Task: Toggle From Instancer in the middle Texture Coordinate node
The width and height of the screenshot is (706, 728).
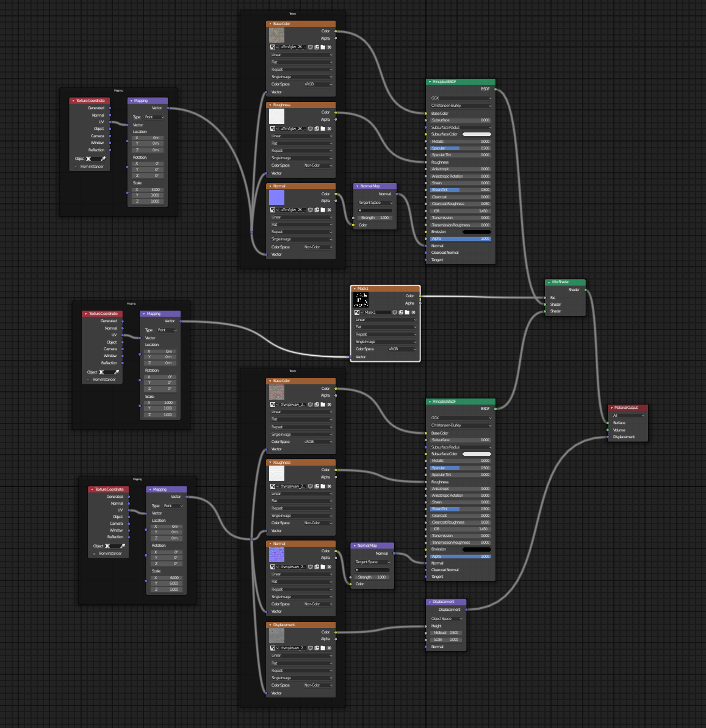Action: (88, 380)
